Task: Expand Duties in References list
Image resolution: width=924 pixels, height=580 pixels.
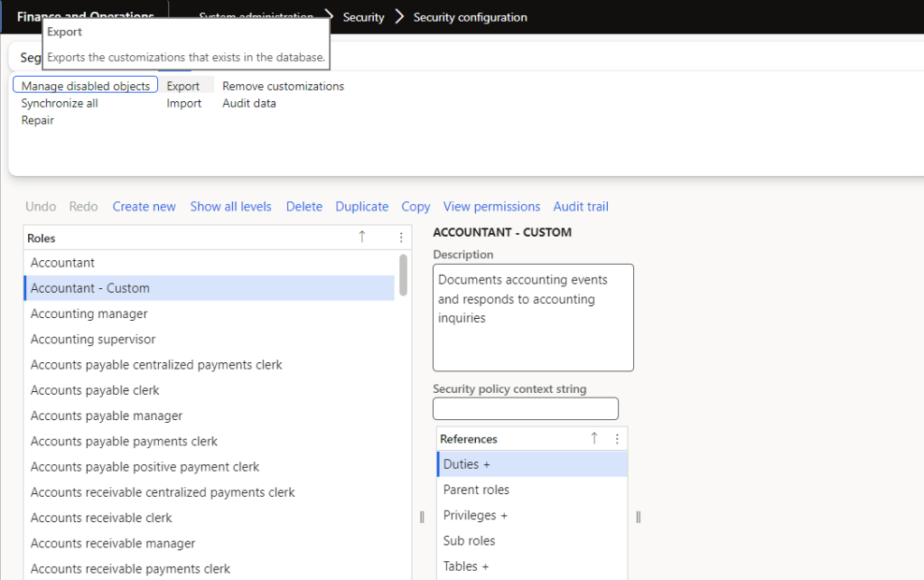Action: pos(467,464)
